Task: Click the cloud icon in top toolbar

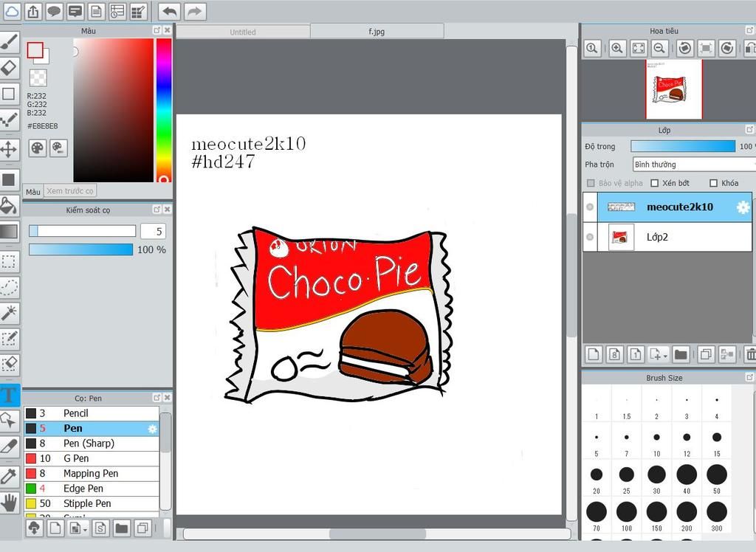Action: coord(12,11)
